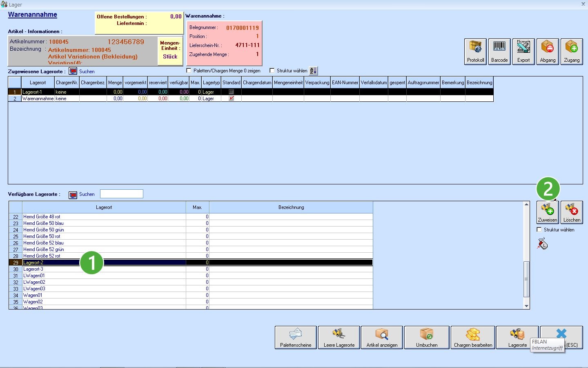588x368 pixels.
Task: Open the Lagerorte management button
Action: pyautogui.click(x=518, y=337)
